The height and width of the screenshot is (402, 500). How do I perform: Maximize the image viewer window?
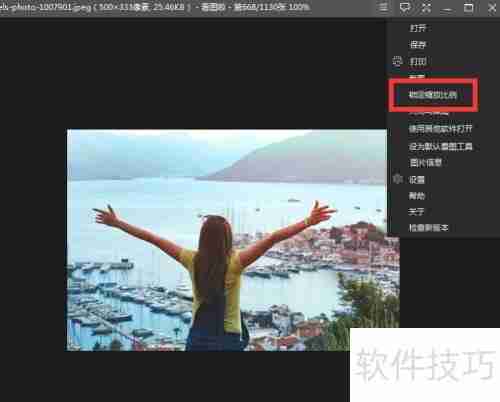coord(469,7)
